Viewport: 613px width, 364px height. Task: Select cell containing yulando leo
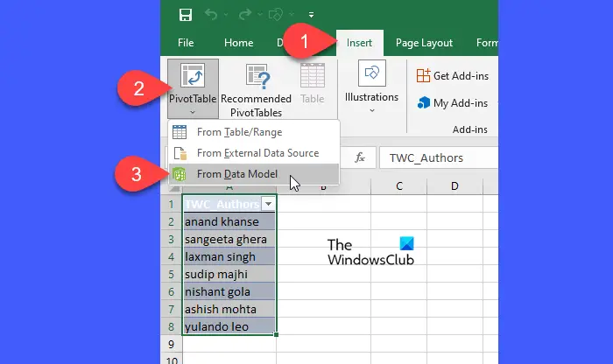coord(229,326)
